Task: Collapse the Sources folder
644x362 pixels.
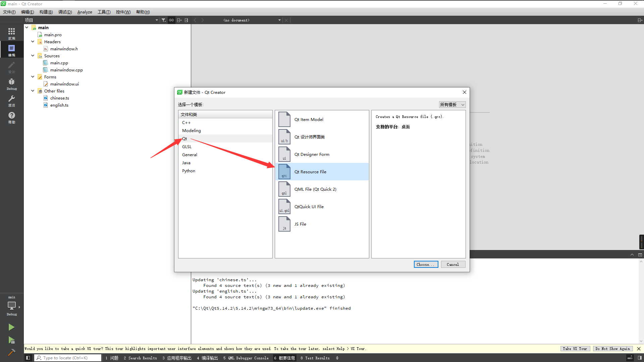Action: click(33, 56)
